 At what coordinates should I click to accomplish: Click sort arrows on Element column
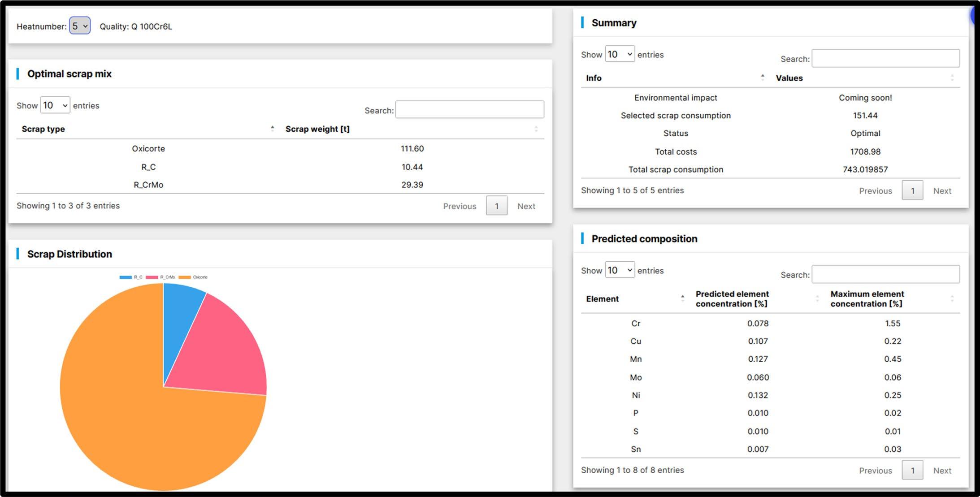pyautogui.click(x=682, y=298)
